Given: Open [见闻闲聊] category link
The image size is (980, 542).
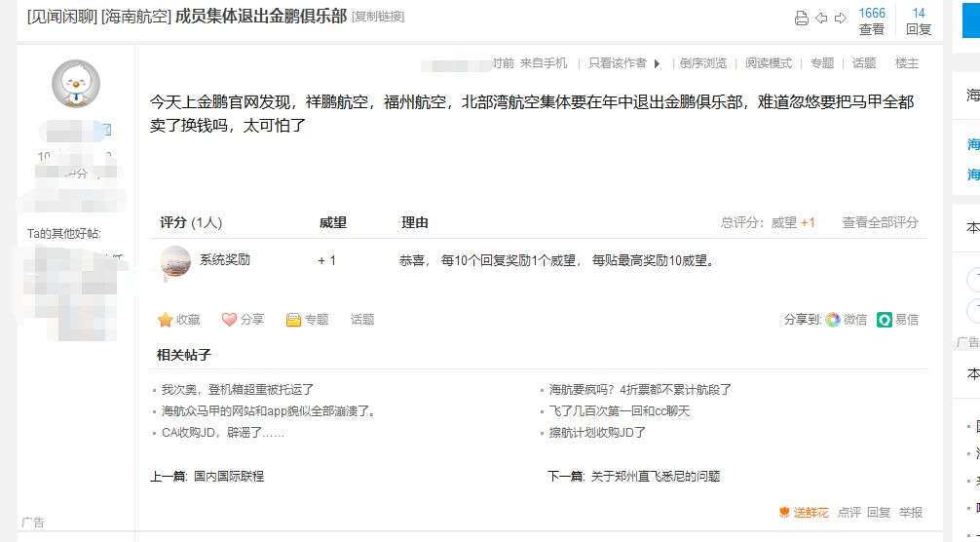Looking at the screenshot, I should 62,17.
